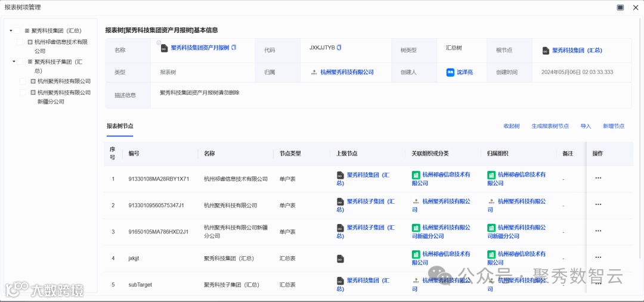Open root node link 聚秀科技集团（汇总）in header
Image resolution: width=644 pixels, height=302 pixels.
tap(577, 51)
